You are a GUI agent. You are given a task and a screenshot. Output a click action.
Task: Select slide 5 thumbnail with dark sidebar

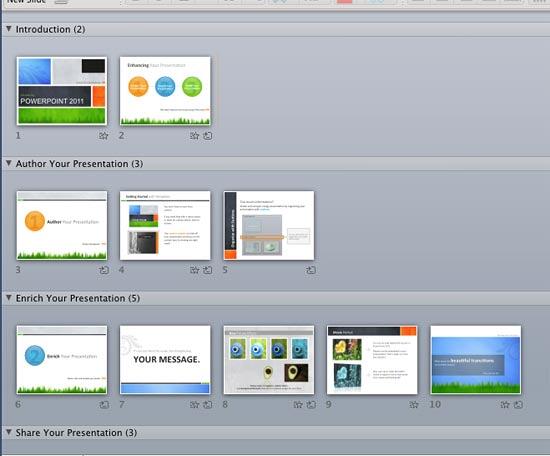coord(269,226)
